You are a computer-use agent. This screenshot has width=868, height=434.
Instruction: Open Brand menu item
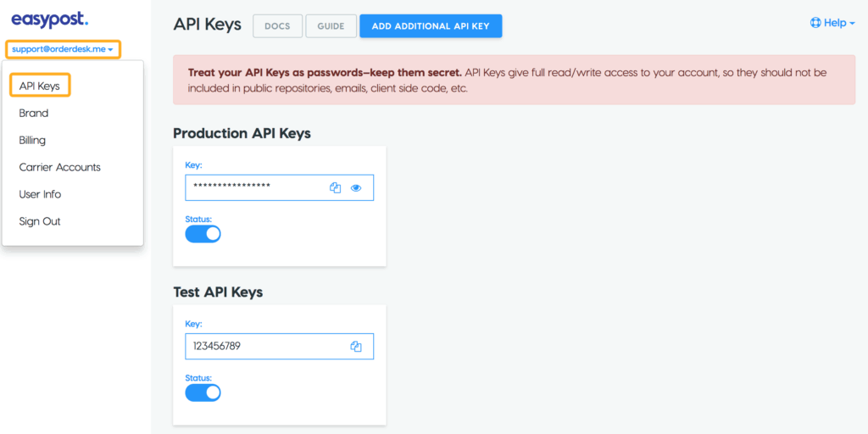tap(34, 113)
